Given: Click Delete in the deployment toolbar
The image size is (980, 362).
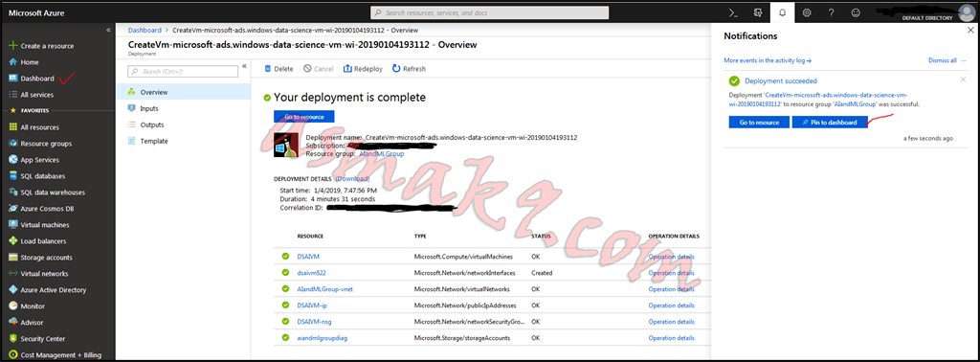Looking at the screenshot, I should point(278,69).
